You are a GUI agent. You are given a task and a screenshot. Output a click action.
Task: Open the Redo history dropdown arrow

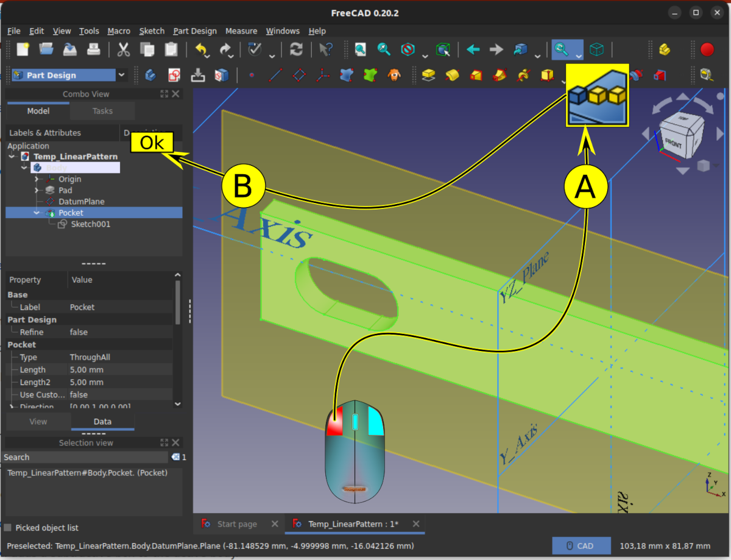click(x=232, y=56)
